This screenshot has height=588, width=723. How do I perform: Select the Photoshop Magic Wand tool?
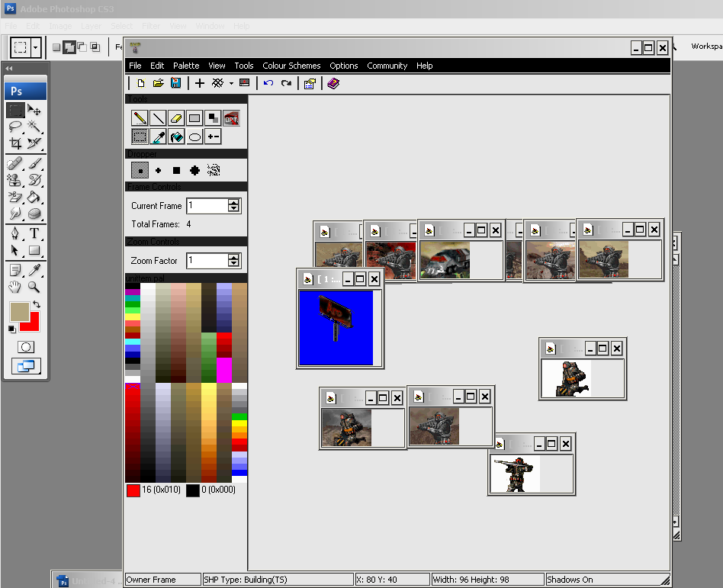point(34,126)
